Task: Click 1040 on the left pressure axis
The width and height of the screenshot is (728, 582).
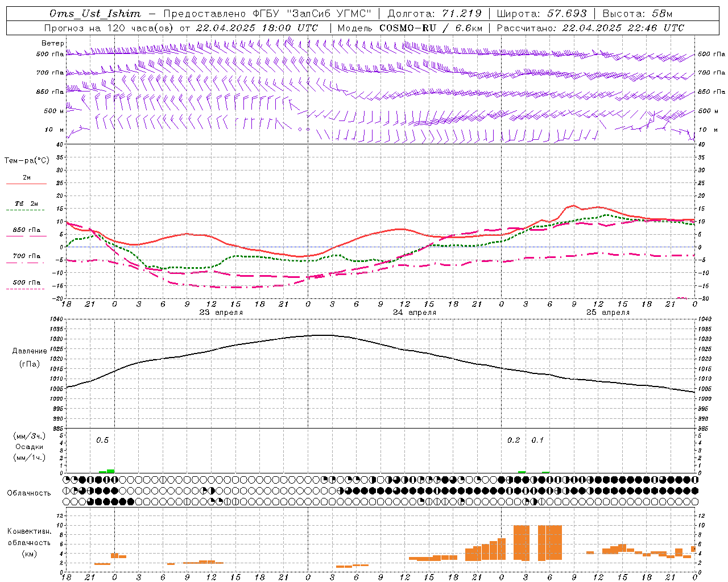Action: (57, 319)
